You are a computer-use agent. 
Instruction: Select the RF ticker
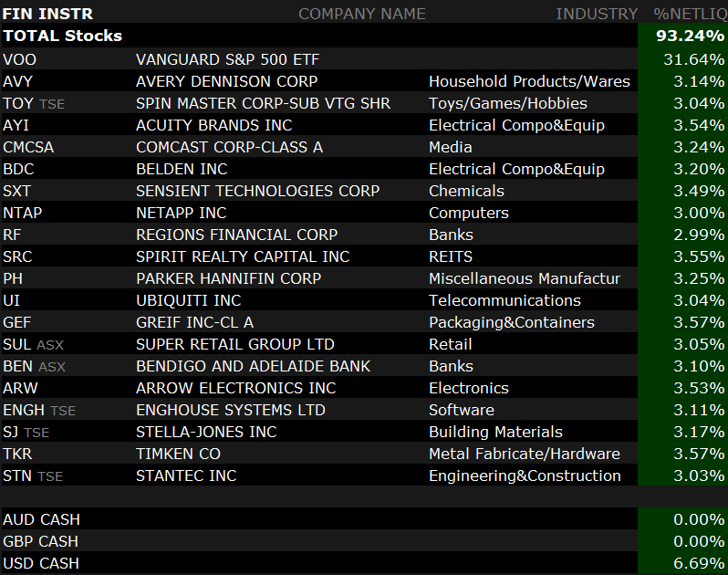tap(12, 235)
